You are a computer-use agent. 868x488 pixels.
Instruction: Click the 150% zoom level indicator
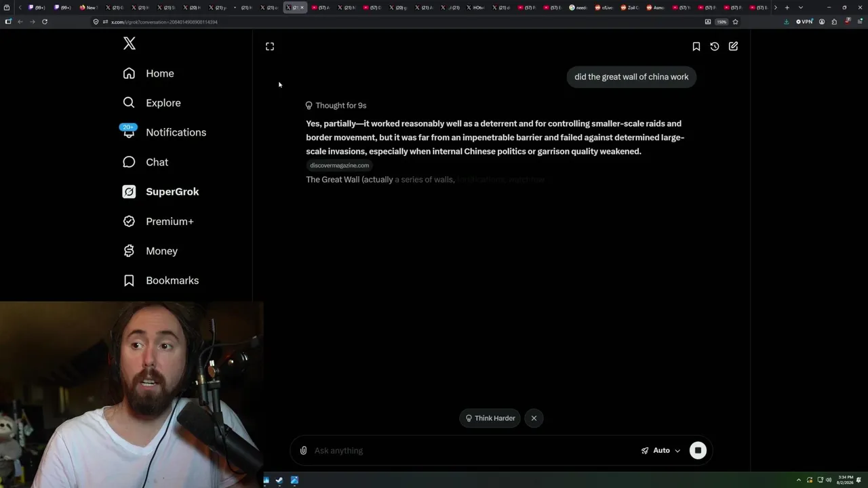pyautogui.click(x=722, y=22)
